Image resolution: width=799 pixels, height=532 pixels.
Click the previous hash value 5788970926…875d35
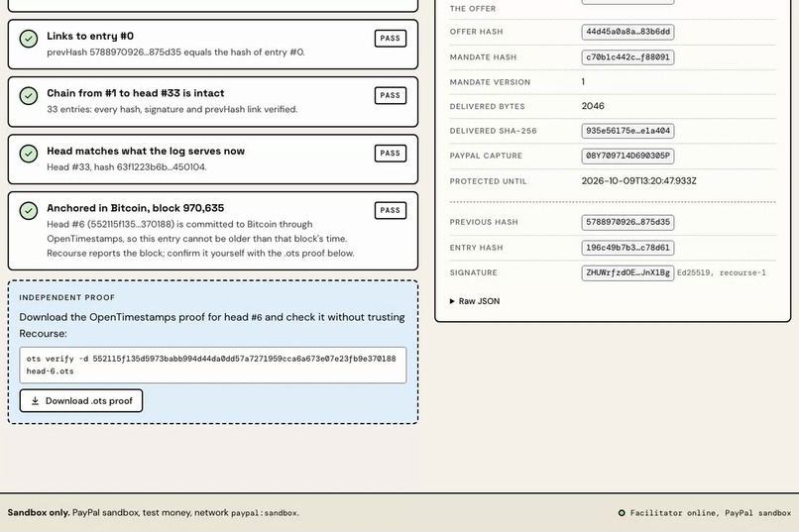tap(628, 222)
